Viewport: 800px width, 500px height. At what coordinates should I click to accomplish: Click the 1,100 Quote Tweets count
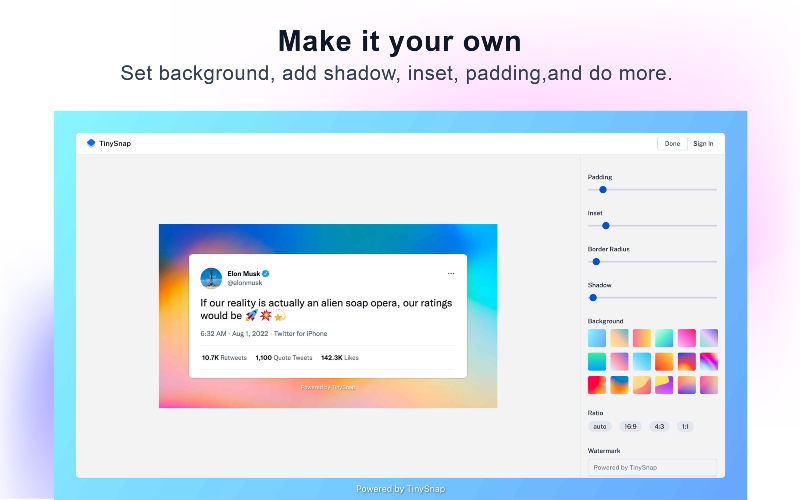coord(284,358)
